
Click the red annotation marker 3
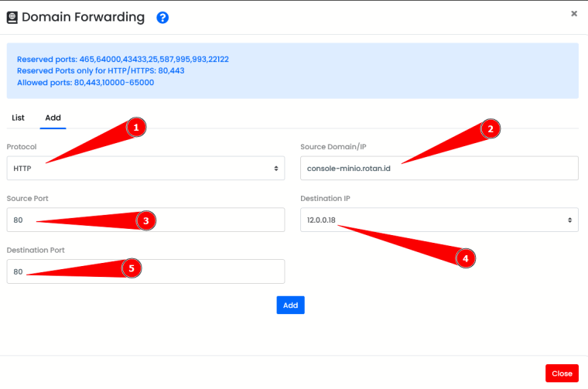click(x=146, y=220)
